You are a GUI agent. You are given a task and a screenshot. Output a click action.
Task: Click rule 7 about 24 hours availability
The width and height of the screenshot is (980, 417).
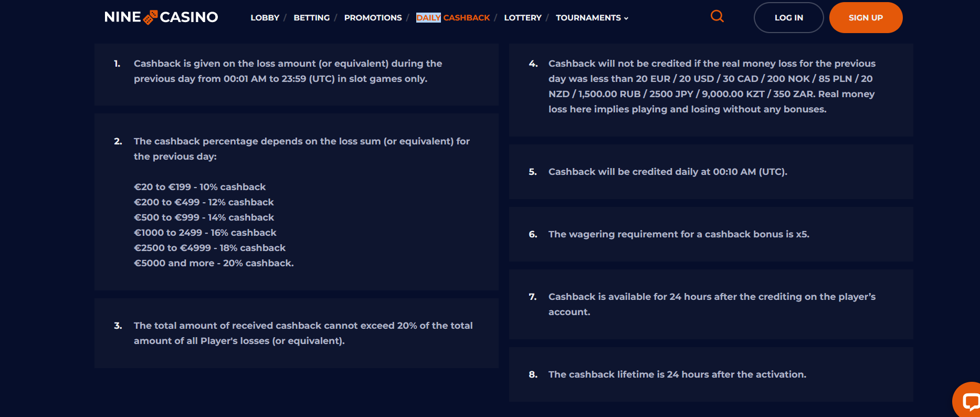(711, 304)
